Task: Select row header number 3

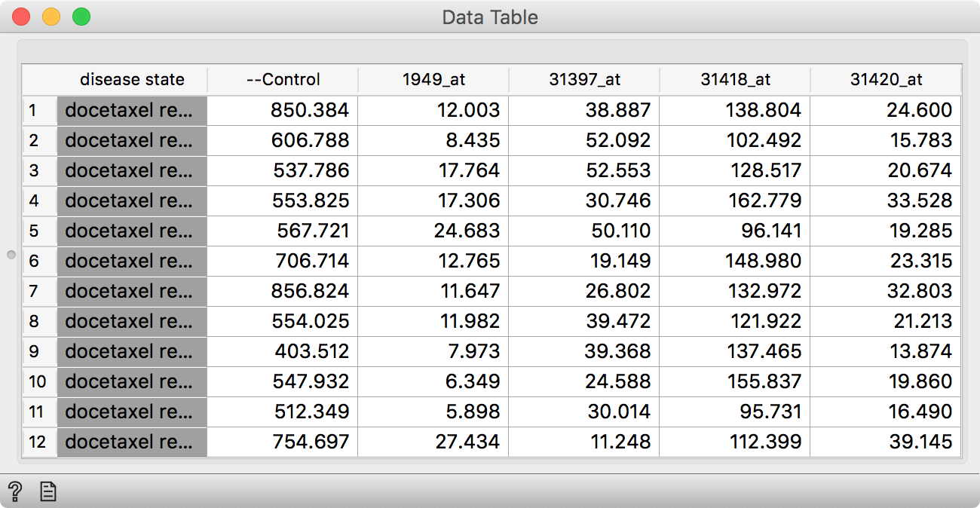Action: pos(39,170)
